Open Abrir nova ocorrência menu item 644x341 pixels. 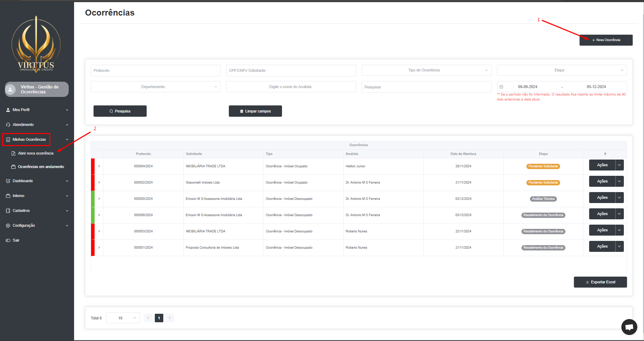click(x=35, y=154)
